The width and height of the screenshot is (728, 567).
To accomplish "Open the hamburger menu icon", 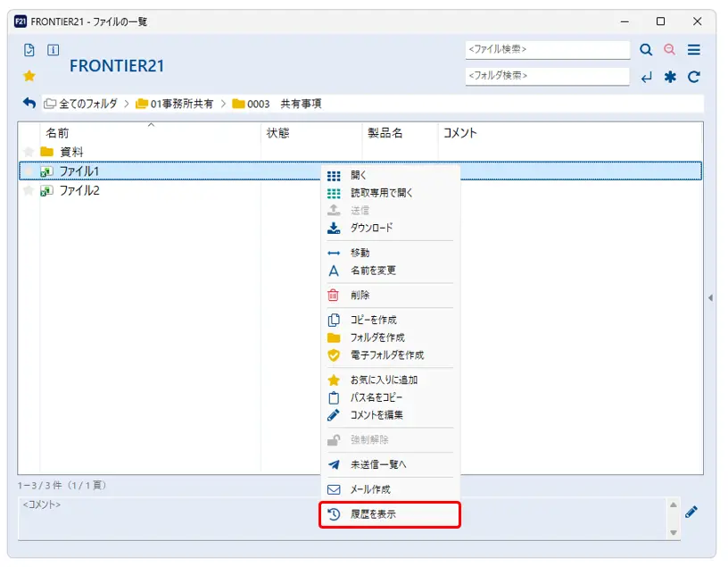I will coord(693,50).
